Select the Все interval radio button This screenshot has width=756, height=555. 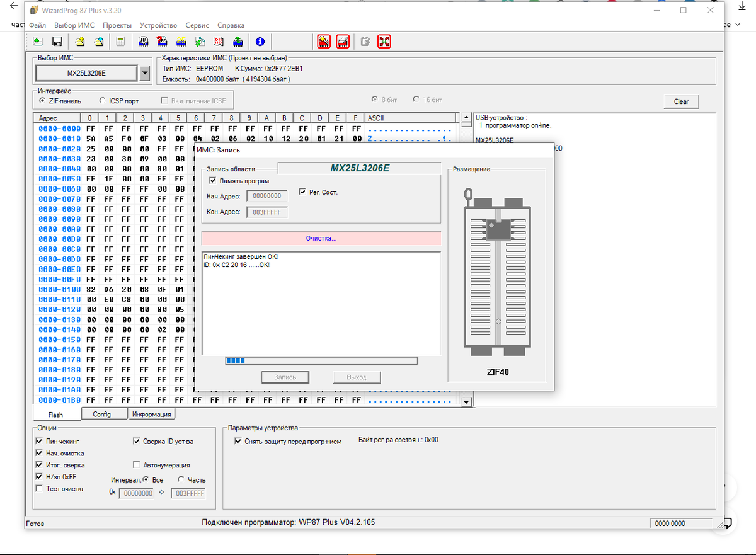tap(146, 479)
